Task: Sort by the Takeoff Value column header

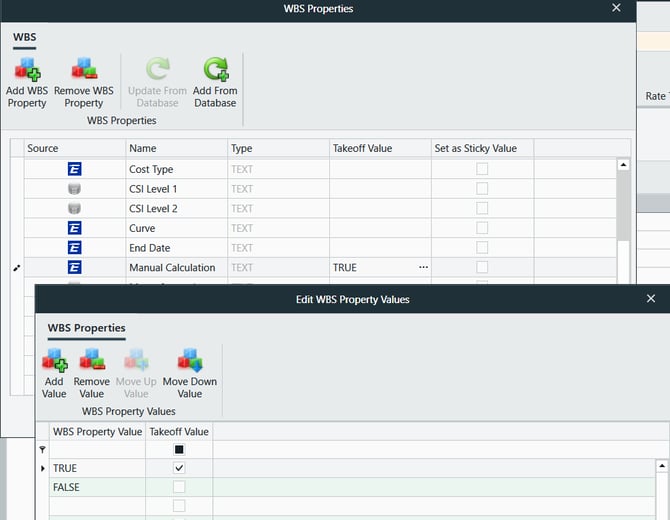Action: coord(380,148)
